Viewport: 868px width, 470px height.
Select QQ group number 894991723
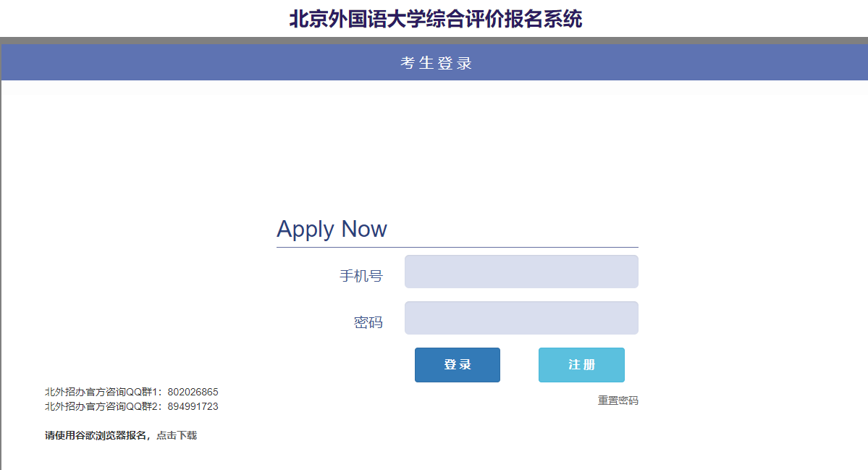coord(193,406)
